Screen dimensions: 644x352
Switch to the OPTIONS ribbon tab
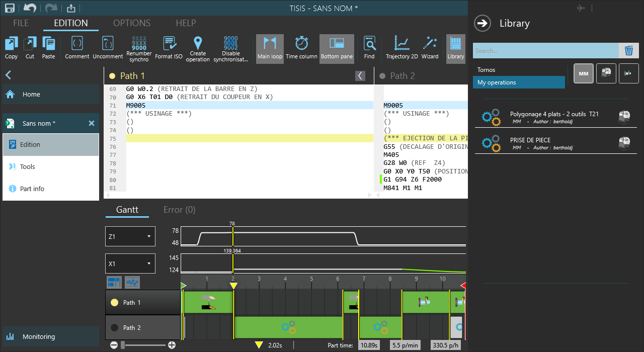(131, 23)
